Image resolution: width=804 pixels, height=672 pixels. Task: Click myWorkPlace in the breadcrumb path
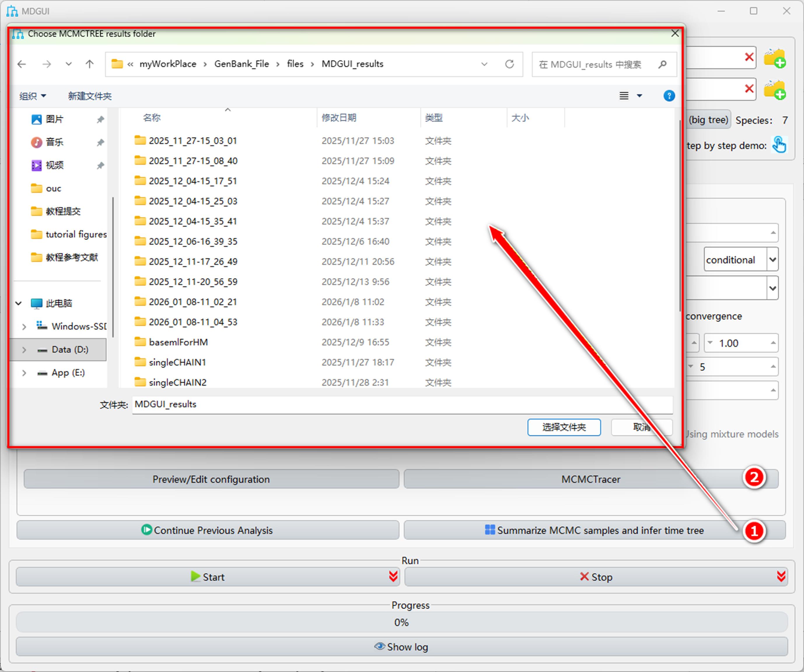(x=168, y=64)
